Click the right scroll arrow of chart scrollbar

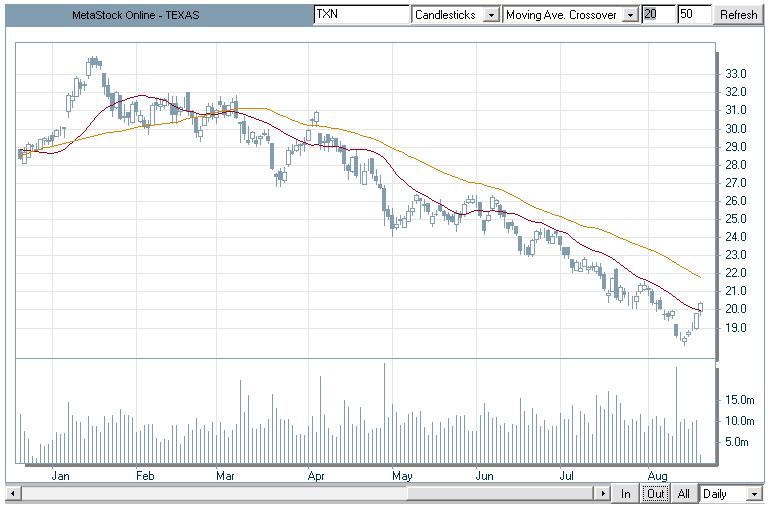[602, 493]
